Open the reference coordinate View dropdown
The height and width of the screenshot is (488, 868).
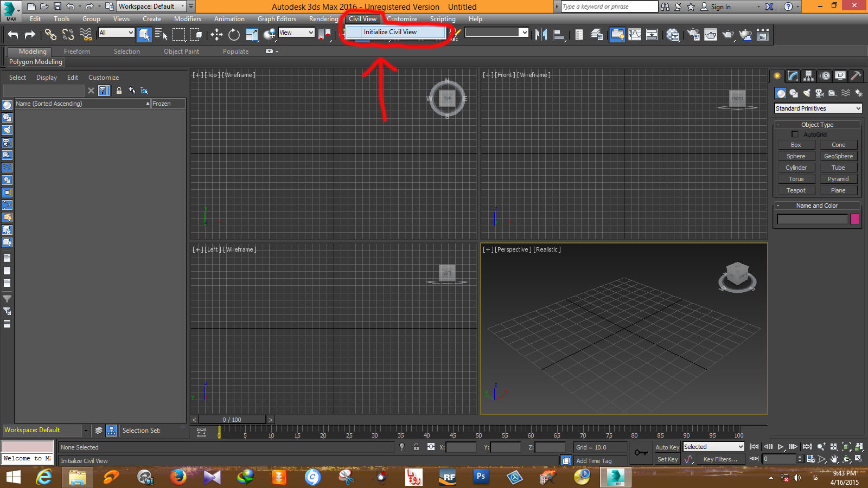click(296, 33)
